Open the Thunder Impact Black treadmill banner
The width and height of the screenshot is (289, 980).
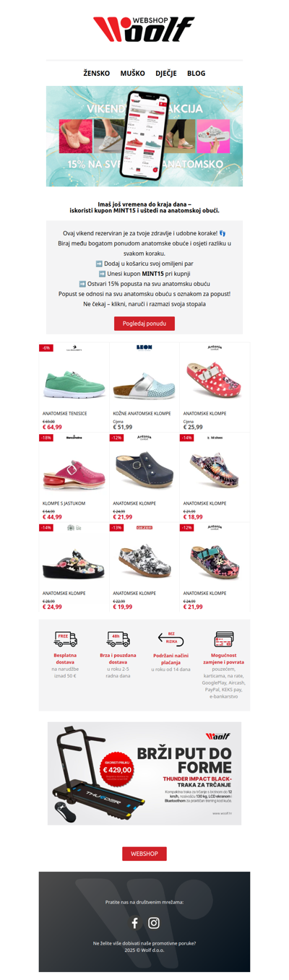click(144, 773)
